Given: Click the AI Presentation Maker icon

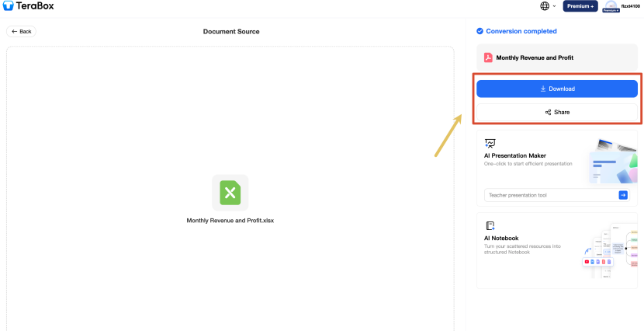Looking at the screenshot, I should coord(490,143).
